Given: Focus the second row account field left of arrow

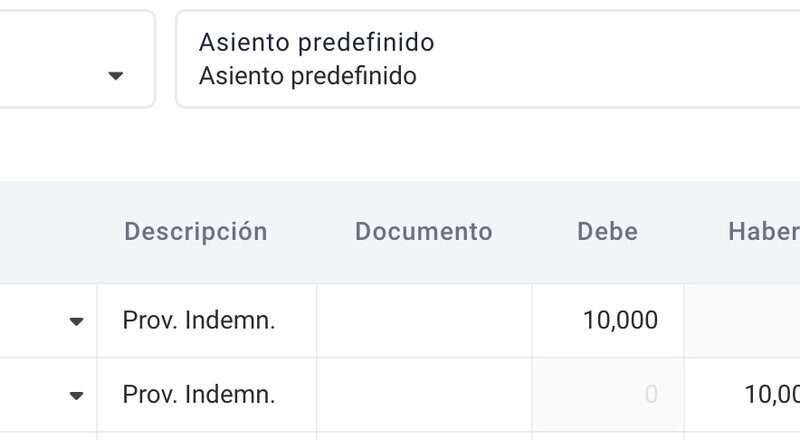Looking at the screenshot, I should 31,395.
